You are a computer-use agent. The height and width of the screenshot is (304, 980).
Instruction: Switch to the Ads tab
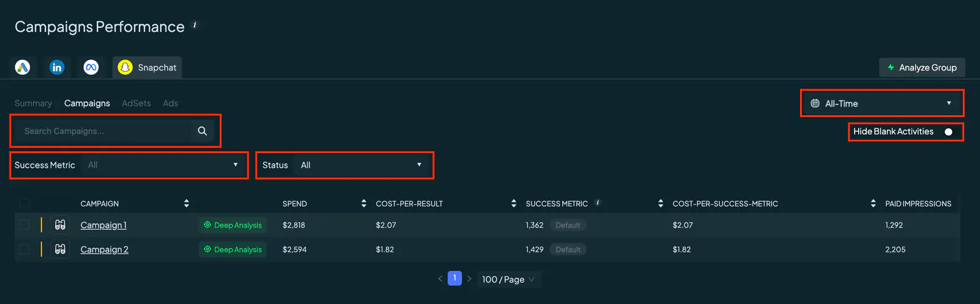coord(170,103)
